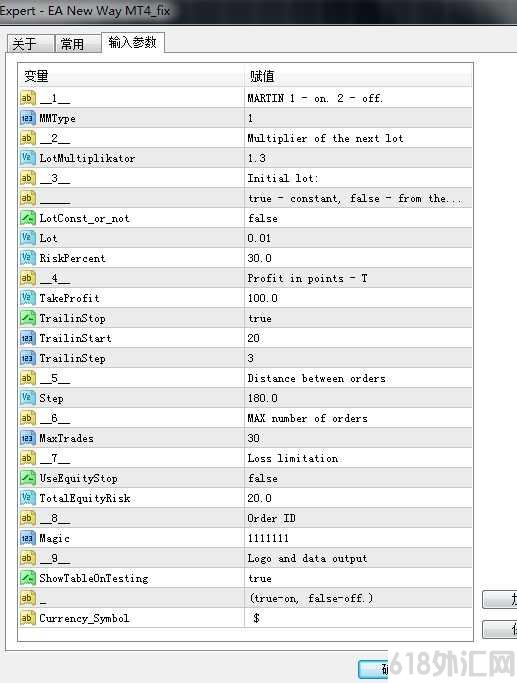Change UseEquityStop value false
Image resolution: width=517 pixels, height=683 pixels.
click(x=358, y=478)
